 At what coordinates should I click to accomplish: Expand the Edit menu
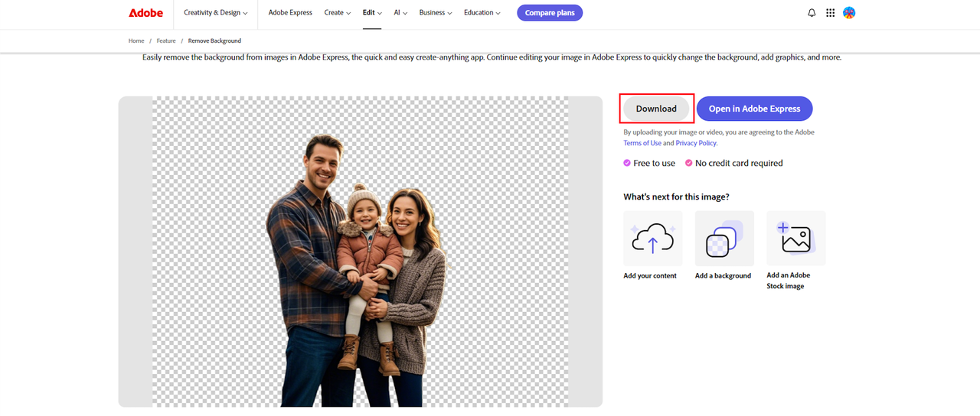point(372,13)
